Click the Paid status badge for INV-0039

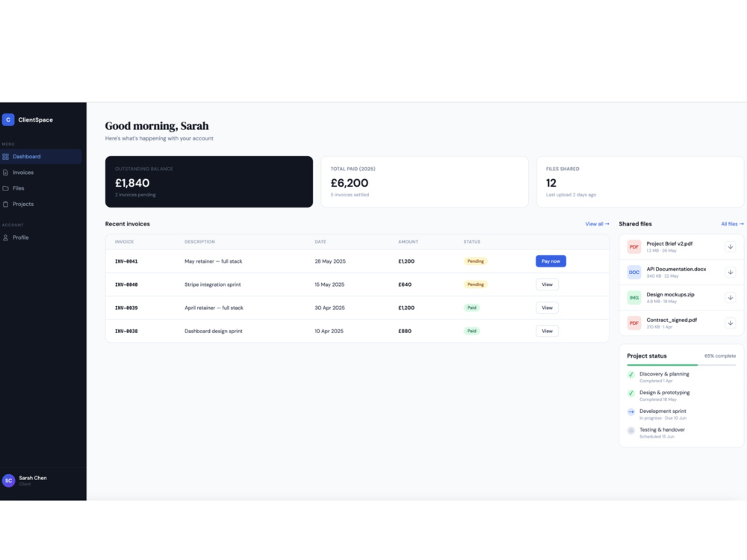(471, 308)
